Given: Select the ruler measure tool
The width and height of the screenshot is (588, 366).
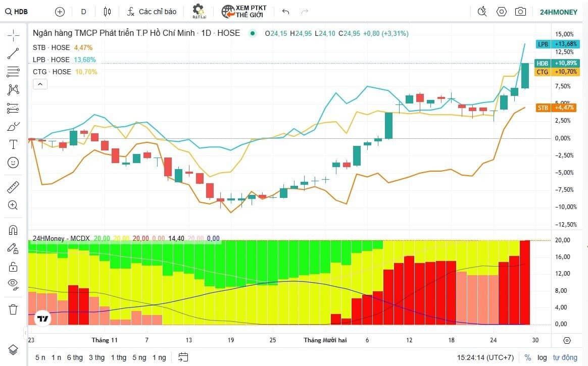Looking at the screenshot, I should pos(13,187).
